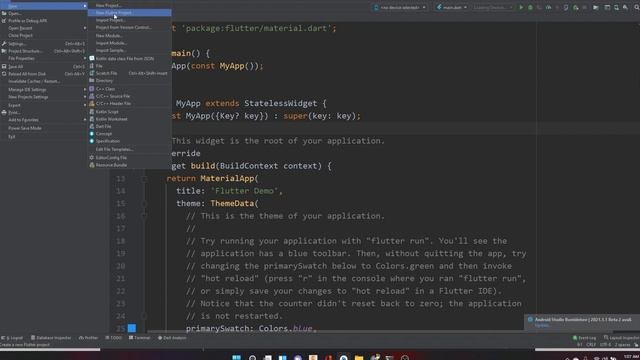
Task: Choose Exit in File menu
Action: click(44, 137)
